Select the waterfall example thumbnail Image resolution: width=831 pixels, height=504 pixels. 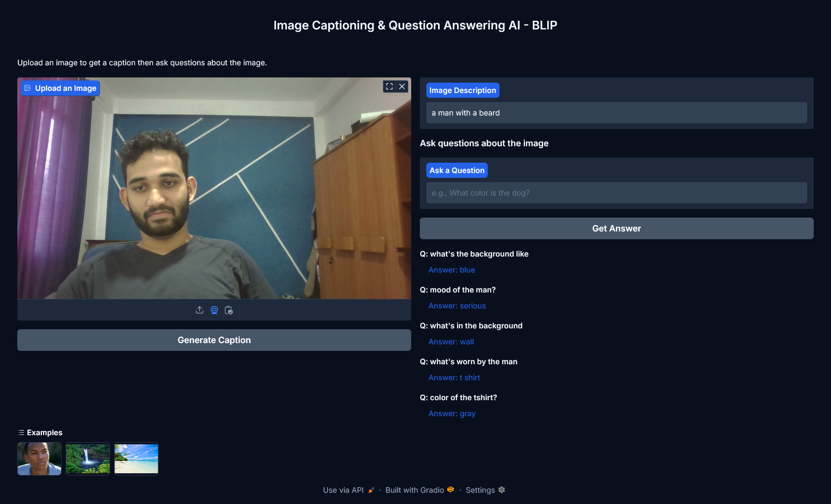pos(87,459)
